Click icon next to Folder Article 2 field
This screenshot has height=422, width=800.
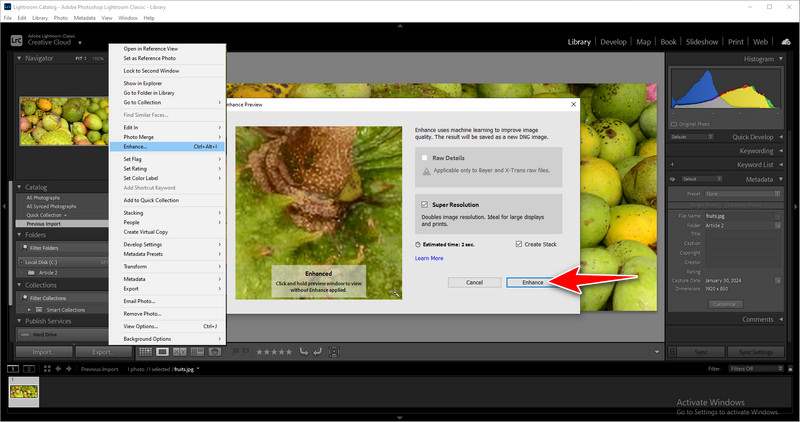click(778, 225)
